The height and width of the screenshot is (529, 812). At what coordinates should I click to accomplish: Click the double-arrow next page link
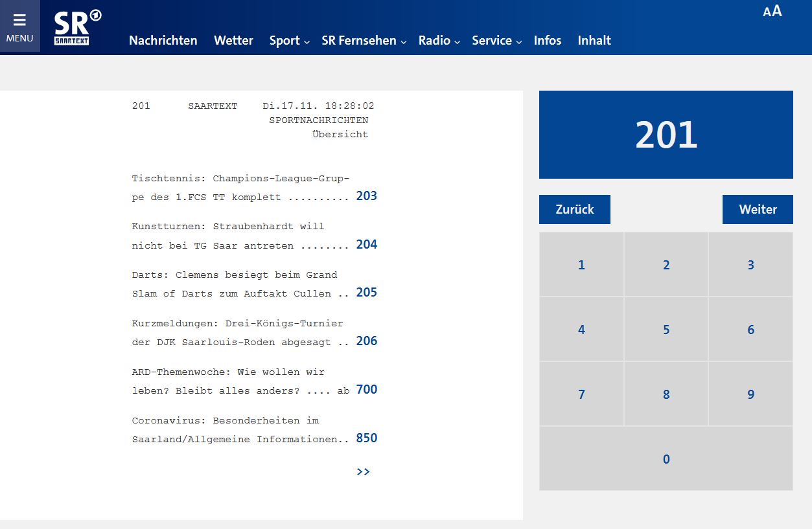tap(363, 471)
